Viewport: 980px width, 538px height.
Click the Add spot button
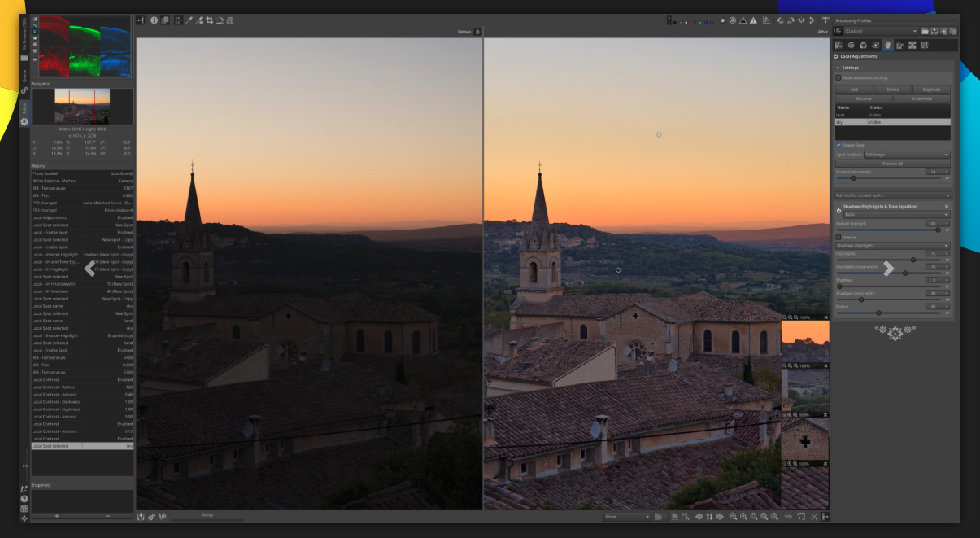854,90
